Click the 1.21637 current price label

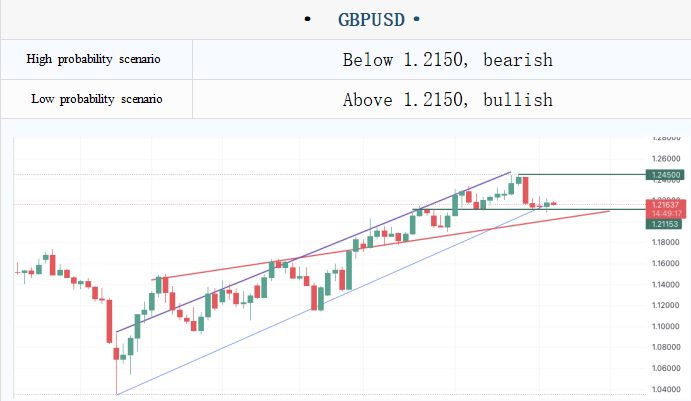tap(665, 204)
